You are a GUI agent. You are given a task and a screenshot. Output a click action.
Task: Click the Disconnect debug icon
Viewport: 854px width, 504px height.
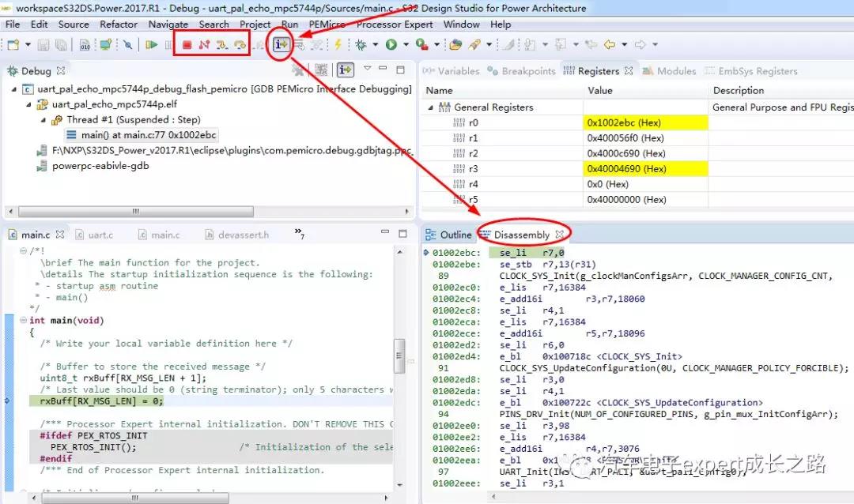[204, 45]
